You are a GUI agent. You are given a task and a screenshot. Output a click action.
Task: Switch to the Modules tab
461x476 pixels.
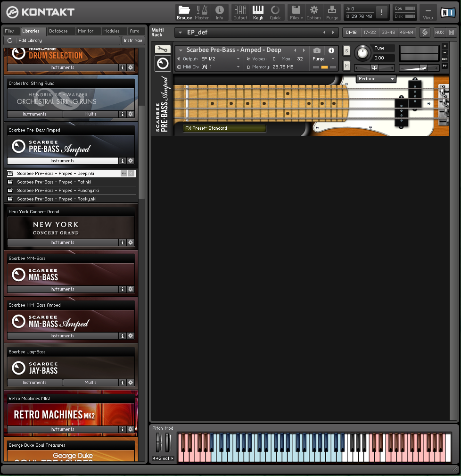pos(111,31)
